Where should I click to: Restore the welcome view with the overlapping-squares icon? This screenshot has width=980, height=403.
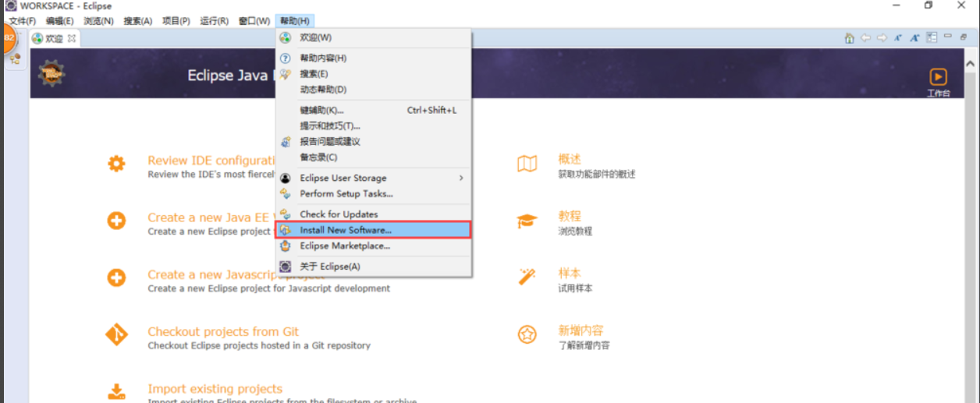(x=964, y=37)
